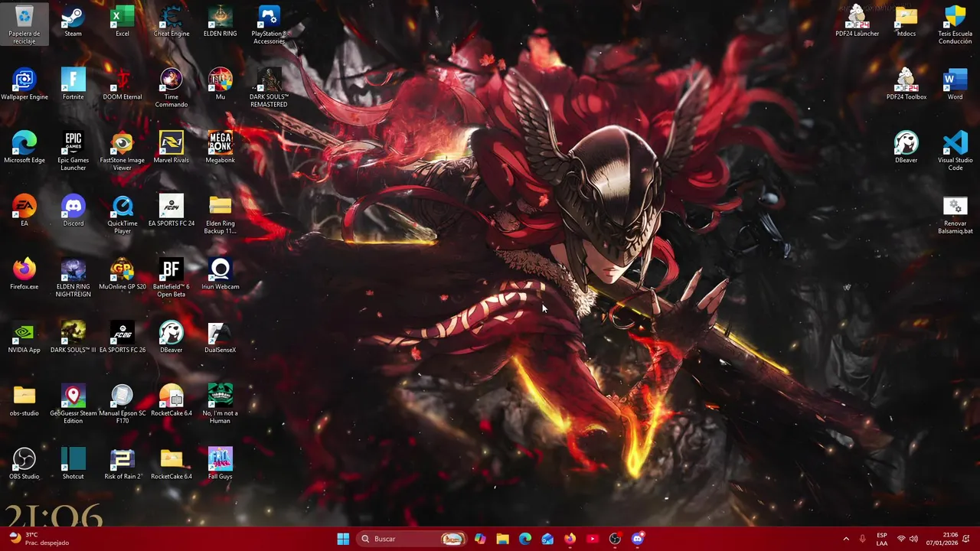Select the ELDEN RING desktop icon

pyautogui.click(x=220, y=21)
